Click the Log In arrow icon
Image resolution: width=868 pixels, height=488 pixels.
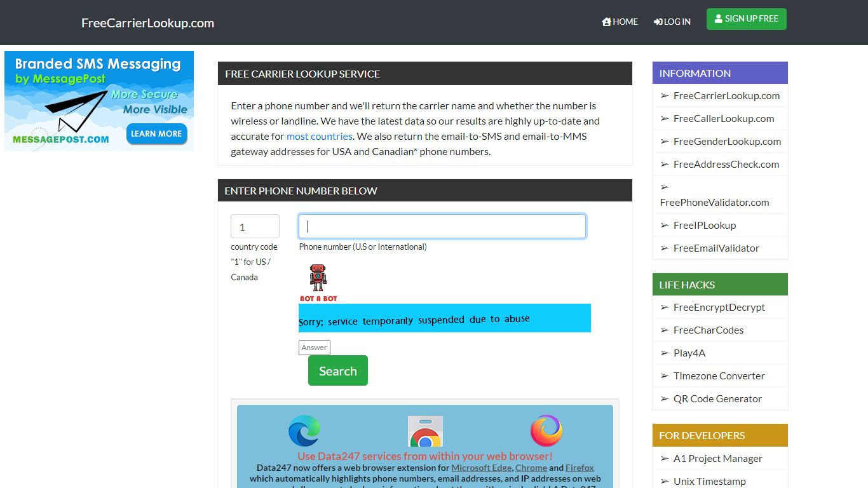(x=658, y=22)
